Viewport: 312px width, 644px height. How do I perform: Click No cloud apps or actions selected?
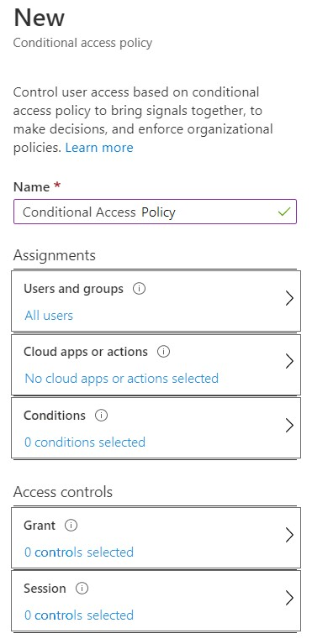[121, 379]
